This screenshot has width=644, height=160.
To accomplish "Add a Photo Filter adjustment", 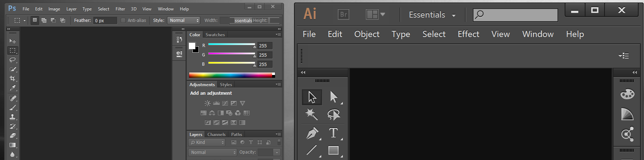I will coord(229,113).
